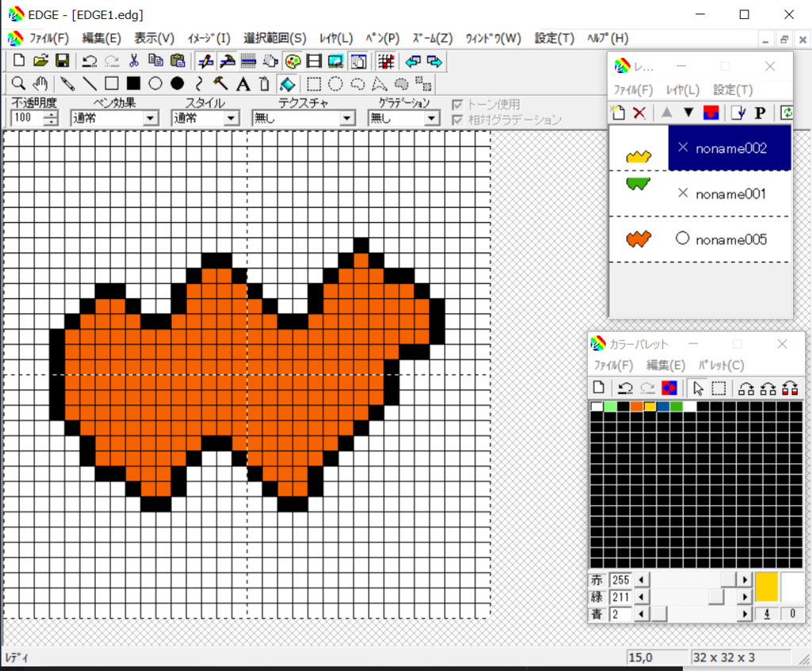Select the rectangular selection tool
Viewport: 812px width, 671px height.
point(314,83)
